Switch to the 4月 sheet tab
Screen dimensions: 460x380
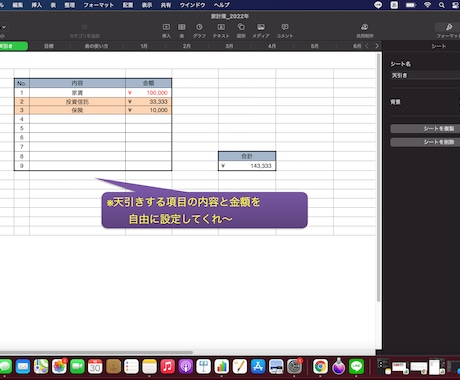point(272,46)
